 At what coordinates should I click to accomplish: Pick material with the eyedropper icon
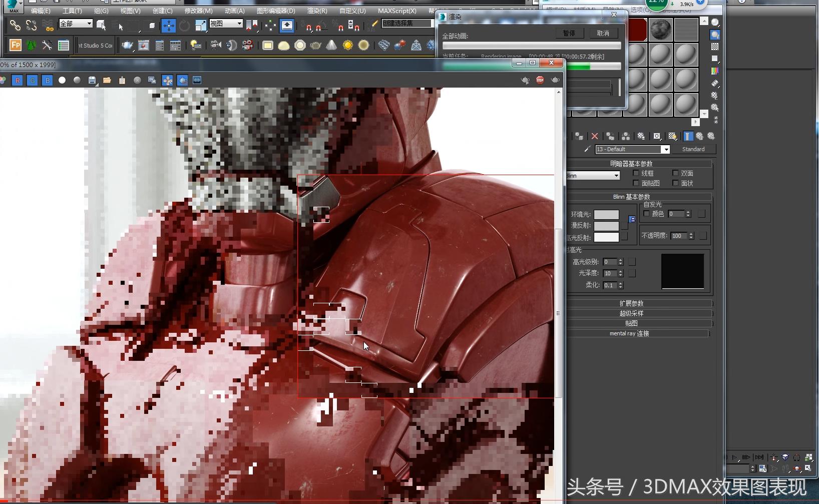point(587,149)
